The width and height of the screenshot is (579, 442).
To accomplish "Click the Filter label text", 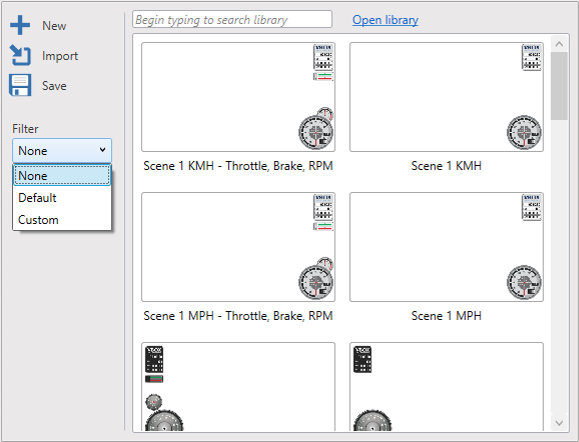I will click(25, 129).
